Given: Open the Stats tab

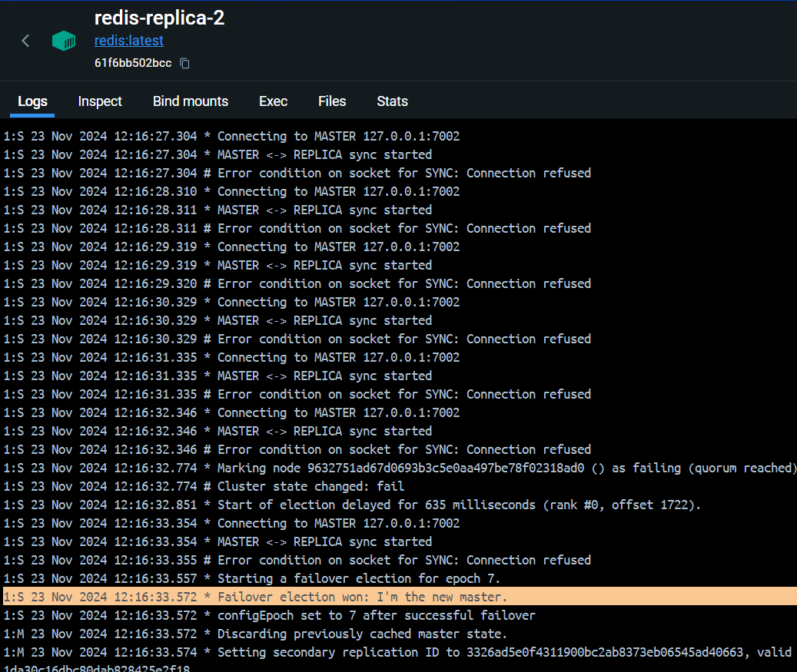Looking at the screenshot, I should tap(392, 101).
